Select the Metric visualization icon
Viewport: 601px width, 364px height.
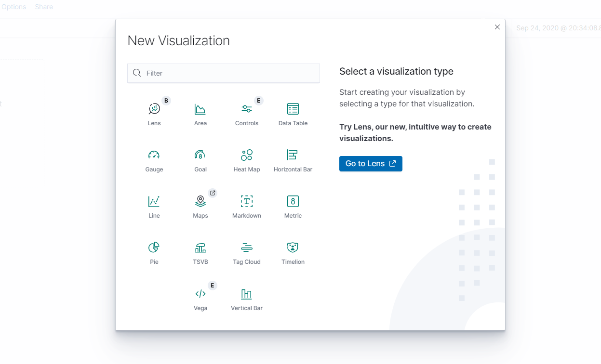(x=293, y=201)
